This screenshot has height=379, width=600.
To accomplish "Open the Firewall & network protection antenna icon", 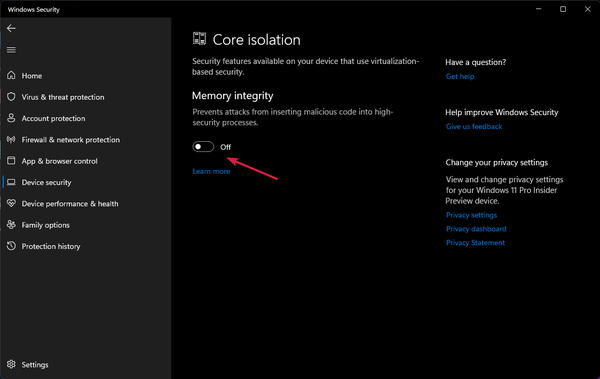I will (11, 139).
